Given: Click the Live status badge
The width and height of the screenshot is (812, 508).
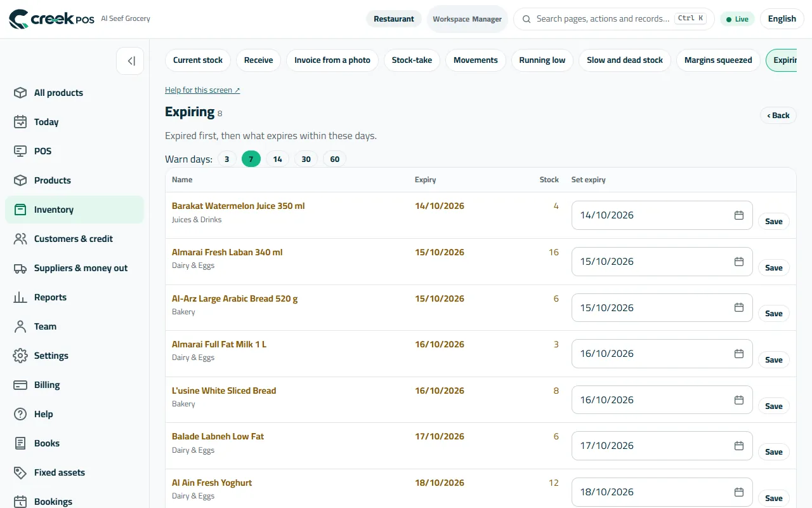Looking at the screenshot, I should (737, 19).
